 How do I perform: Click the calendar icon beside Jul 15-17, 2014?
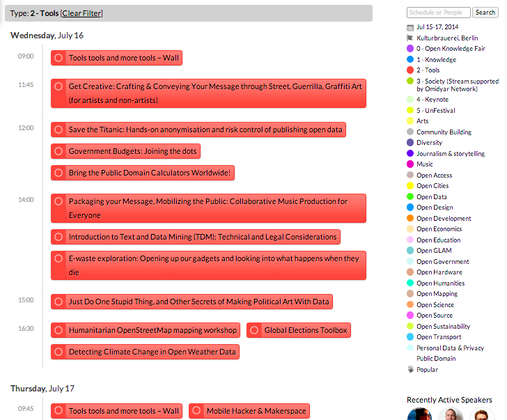410,27
